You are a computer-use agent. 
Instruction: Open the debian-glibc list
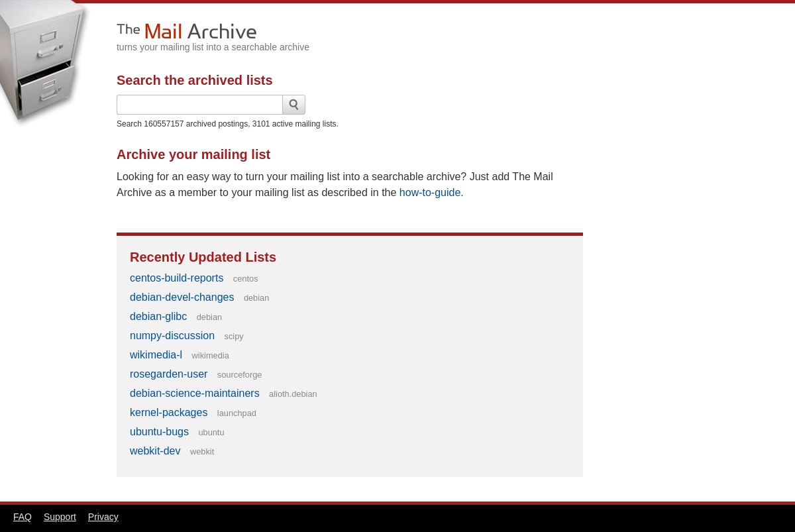[x=158, y=316]
